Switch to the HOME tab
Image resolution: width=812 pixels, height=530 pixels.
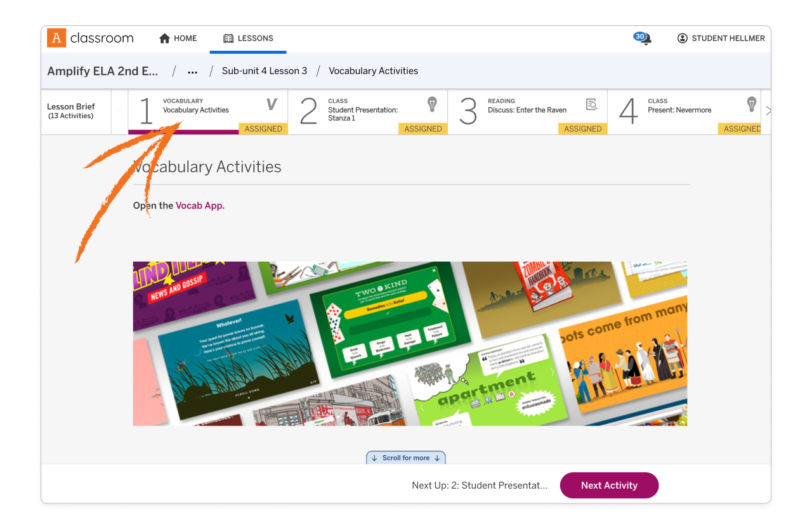pos(184,38)
